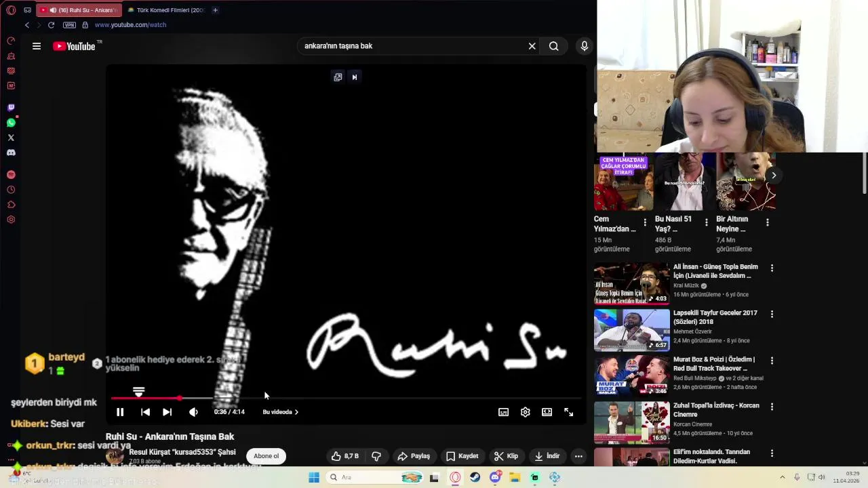Pop out video with the detach icon
Image resolution: width=868 pixels, height=488 pixels.
point(338,77)
